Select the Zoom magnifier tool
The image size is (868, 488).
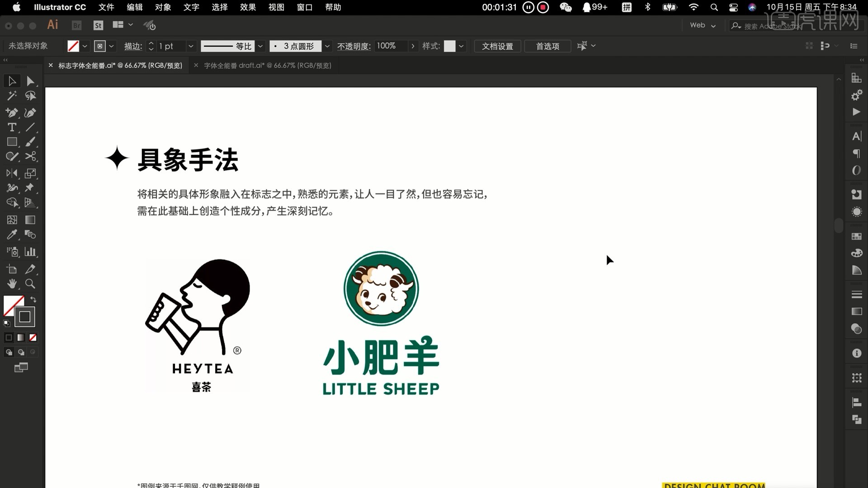coord(30,284)
